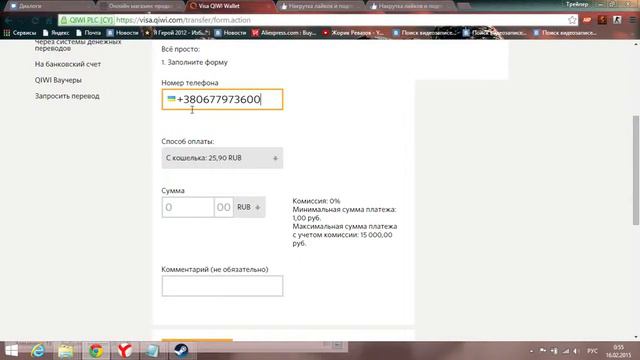The height and width of the screenshot is (360, 640).
Task: Reload the page with refresh icon
Action: 35,20
